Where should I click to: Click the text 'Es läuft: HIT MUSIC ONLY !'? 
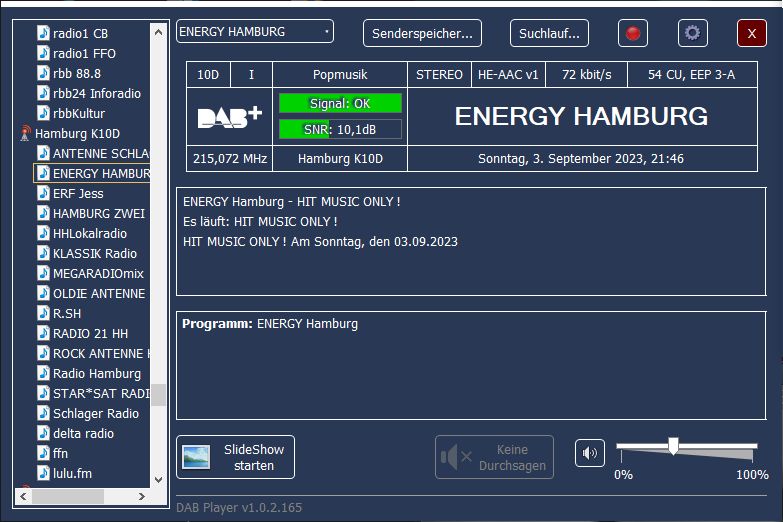pyautogui.click(x=260, y=221)
